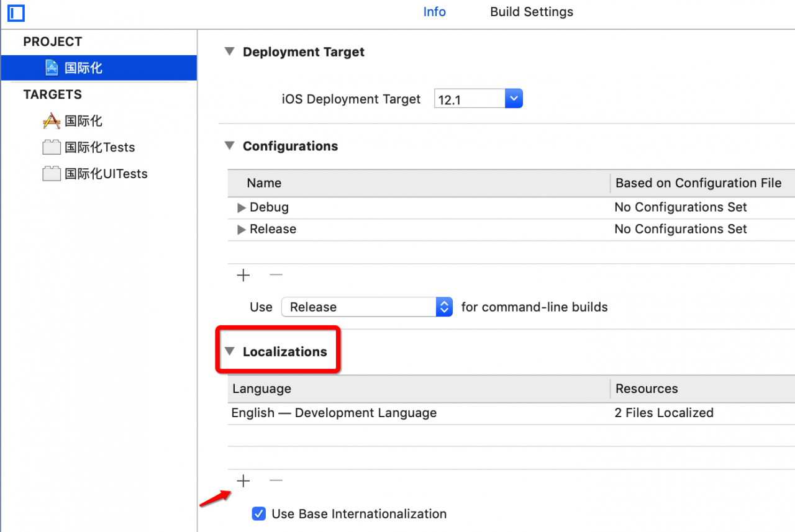Select the 2 Files Localized cell
The height and width of the screenshot is (532, 795).
coord(664,413)
